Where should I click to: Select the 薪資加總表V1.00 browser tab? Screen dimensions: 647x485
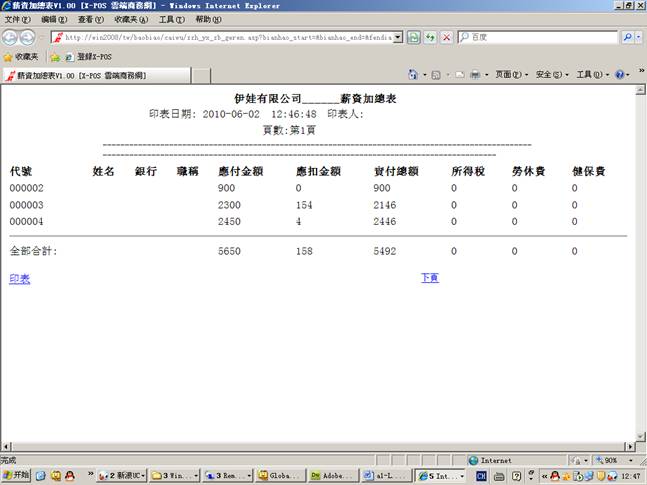95,75
